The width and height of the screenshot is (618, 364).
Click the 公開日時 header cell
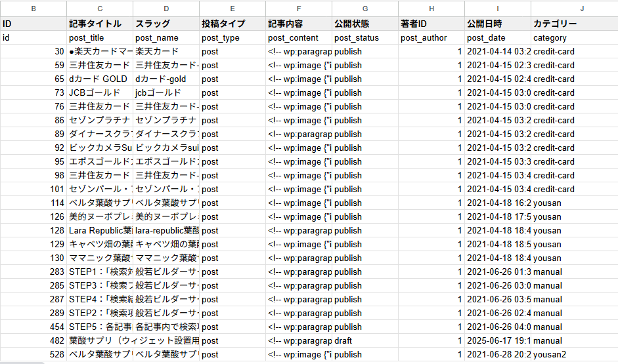[x=497, y=24]
